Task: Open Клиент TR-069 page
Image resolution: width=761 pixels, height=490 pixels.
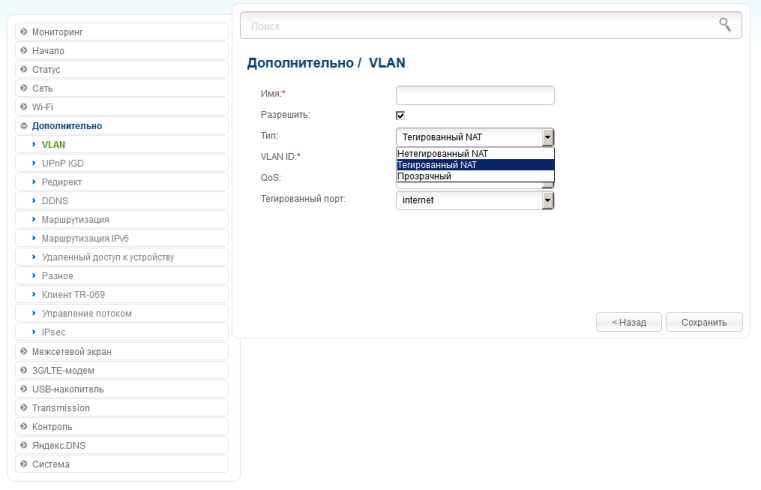Action: (x=122, y=294)
